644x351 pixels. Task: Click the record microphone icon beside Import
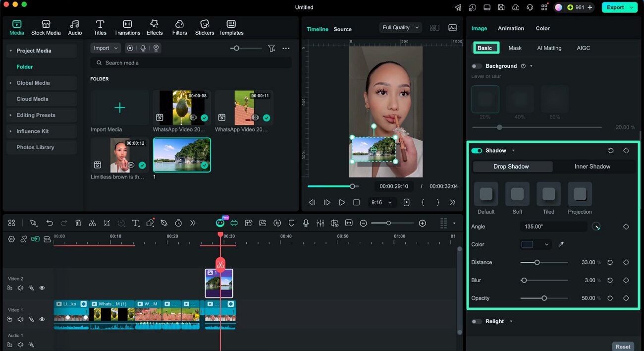(x=143, y=48)
